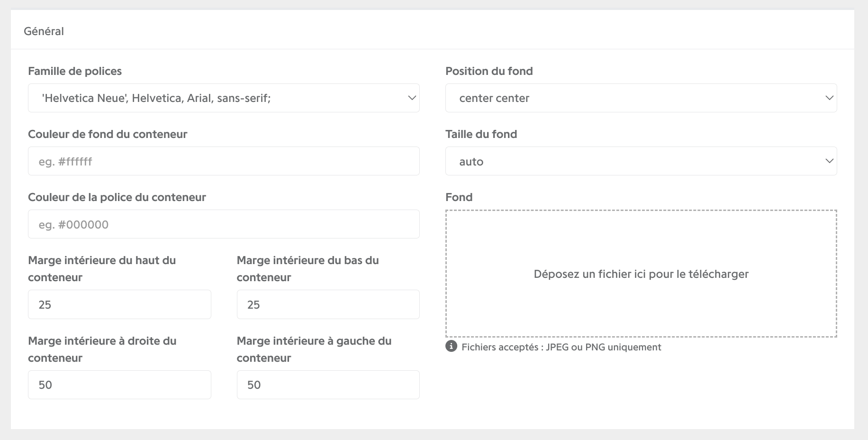Click the left inner margin input
The image size is (868, 440).
328,385
